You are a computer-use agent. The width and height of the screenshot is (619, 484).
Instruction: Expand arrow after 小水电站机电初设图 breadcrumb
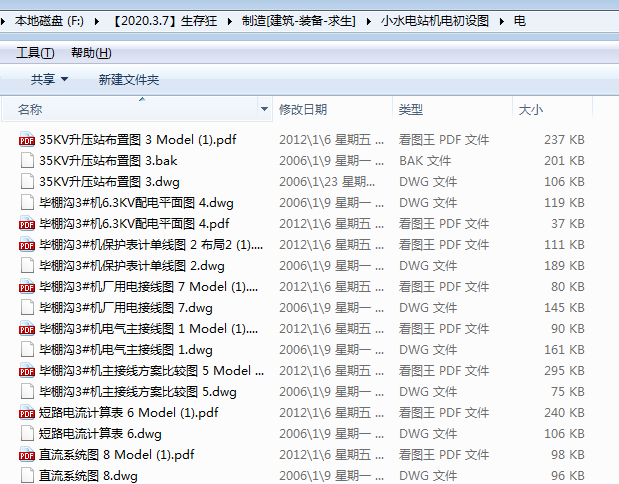tap(501, 21)
